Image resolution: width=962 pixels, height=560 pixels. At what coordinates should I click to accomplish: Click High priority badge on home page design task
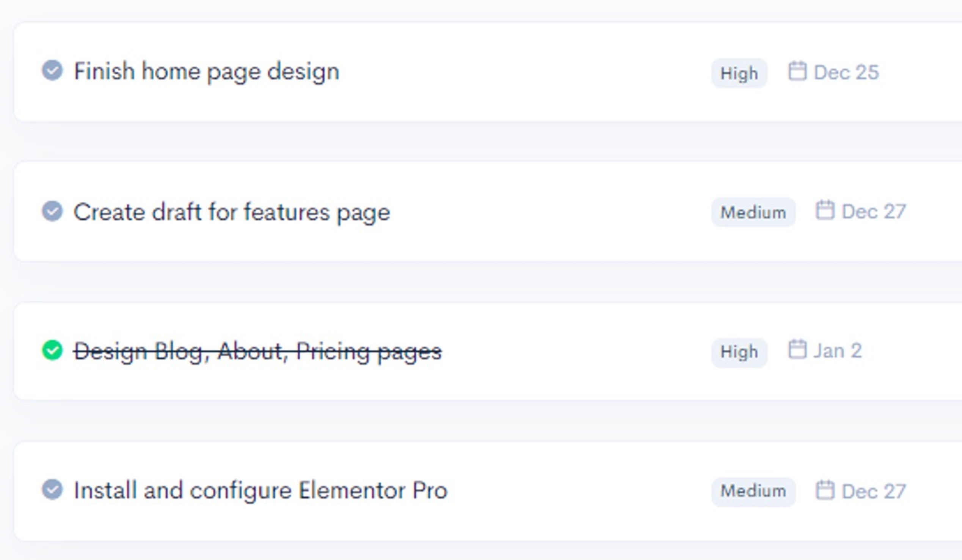pyautogui.click(x=739, y=73)
